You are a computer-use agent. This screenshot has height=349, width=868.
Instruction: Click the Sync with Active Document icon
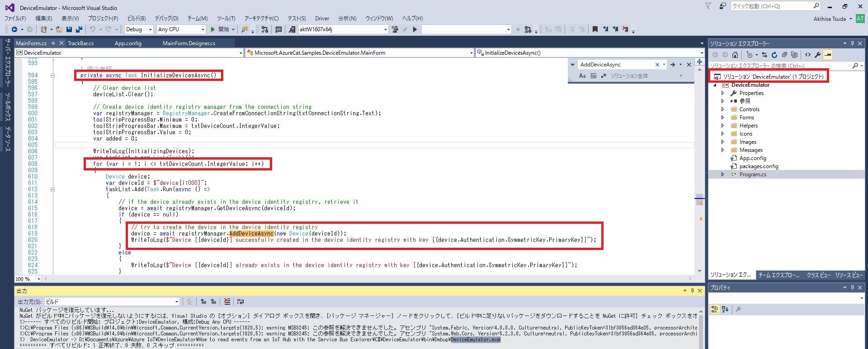coord(764,55)
